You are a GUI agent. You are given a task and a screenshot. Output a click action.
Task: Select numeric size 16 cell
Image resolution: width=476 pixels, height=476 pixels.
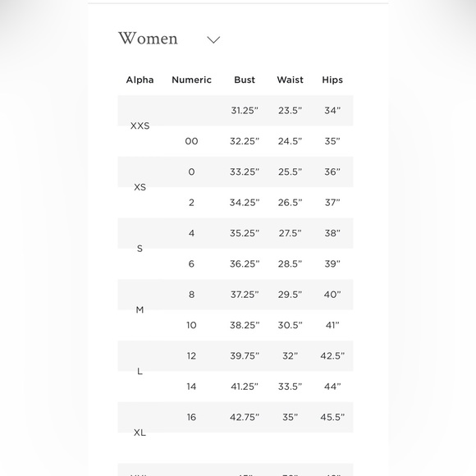pos(191,417)
